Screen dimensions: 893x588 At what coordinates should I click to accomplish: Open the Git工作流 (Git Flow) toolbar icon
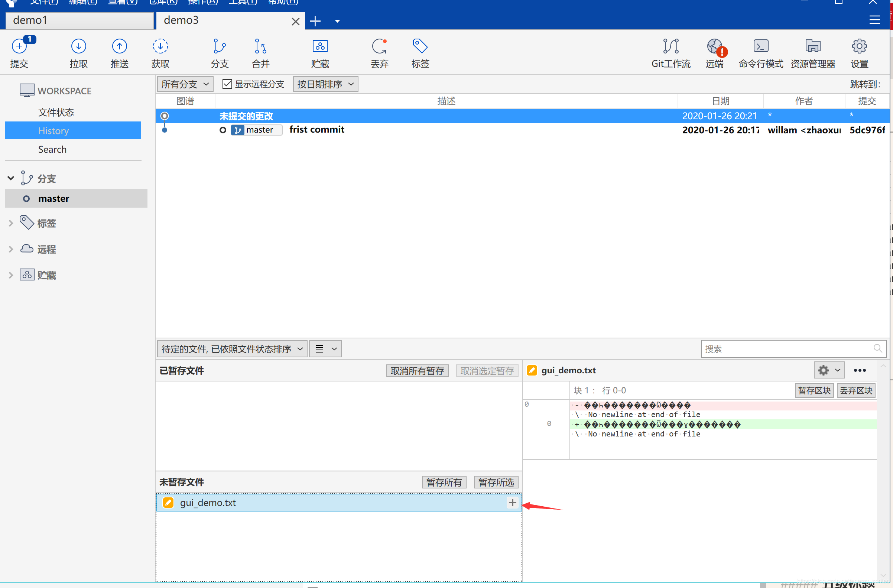670,47
